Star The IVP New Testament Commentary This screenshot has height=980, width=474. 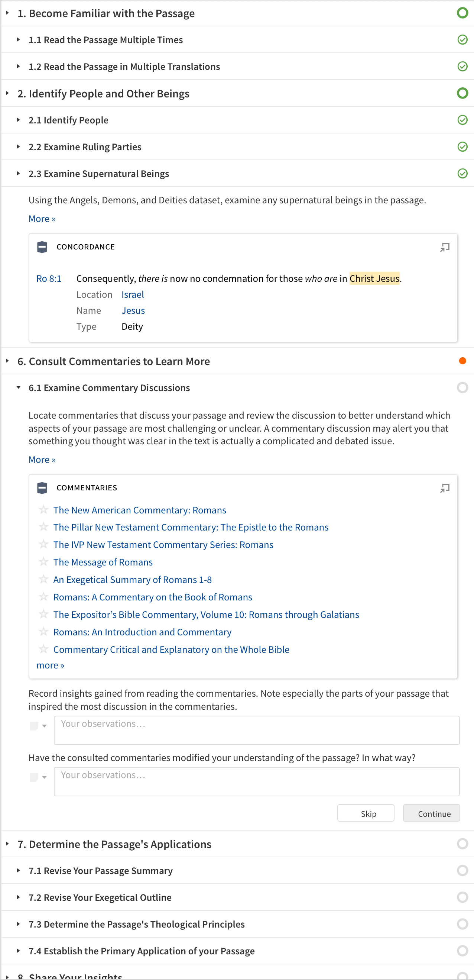(44, 544)
